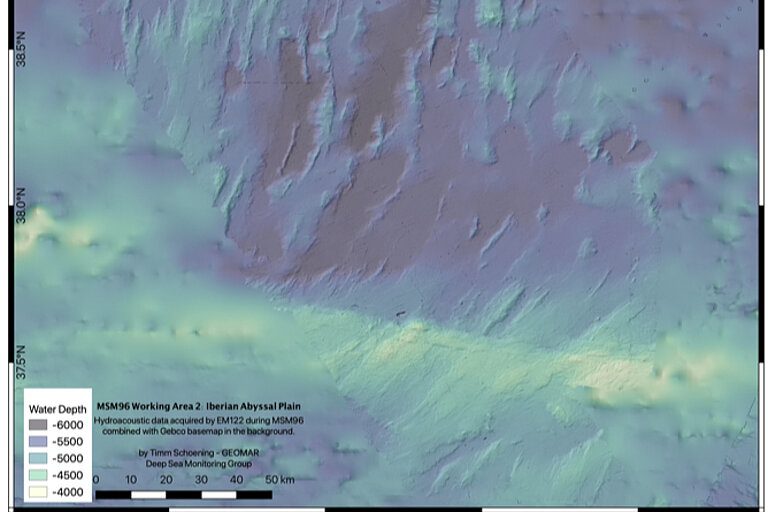The image size is (768, 512).
Task: Click the '0' scale bar label
Action: point(96,480)
